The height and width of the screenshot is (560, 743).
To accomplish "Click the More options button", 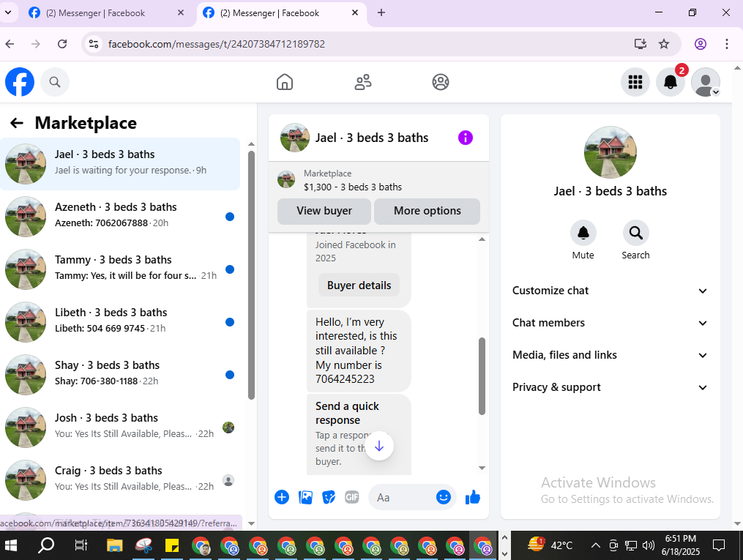I will (x=427, y=212).
